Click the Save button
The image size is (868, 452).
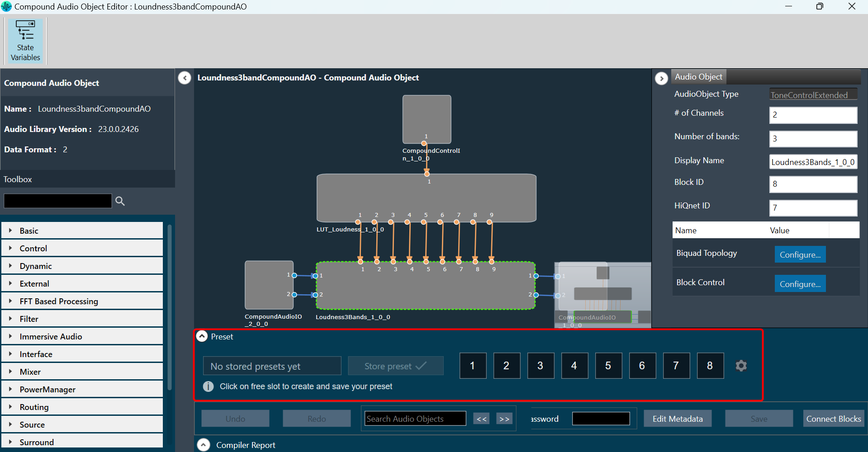(x=759, y=419)
